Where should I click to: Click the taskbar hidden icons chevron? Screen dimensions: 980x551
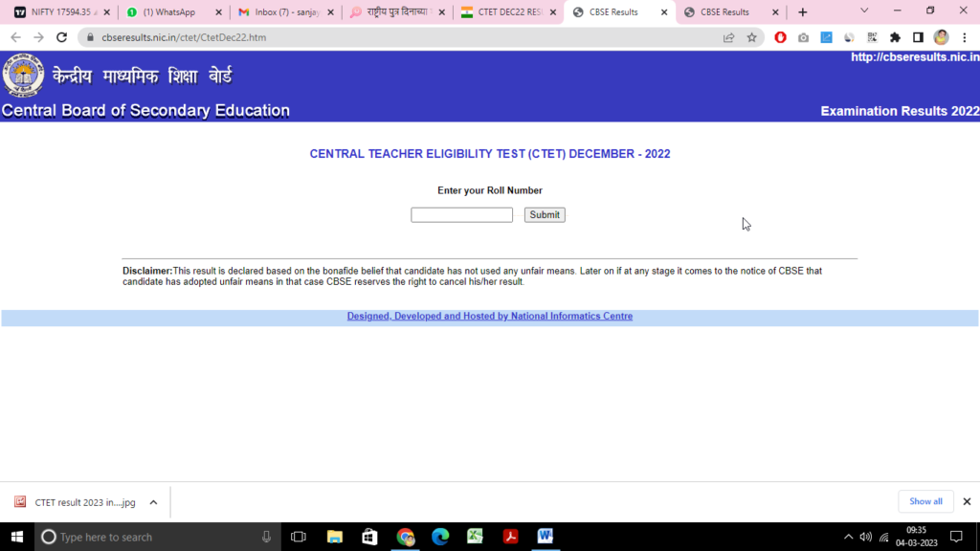point(848,537)
